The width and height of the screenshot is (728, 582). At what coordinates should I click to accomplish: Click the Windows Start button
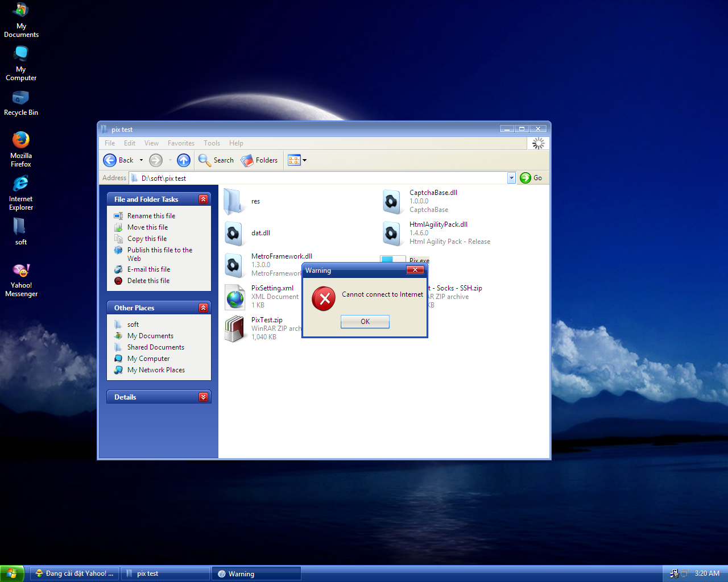(12, 573)
